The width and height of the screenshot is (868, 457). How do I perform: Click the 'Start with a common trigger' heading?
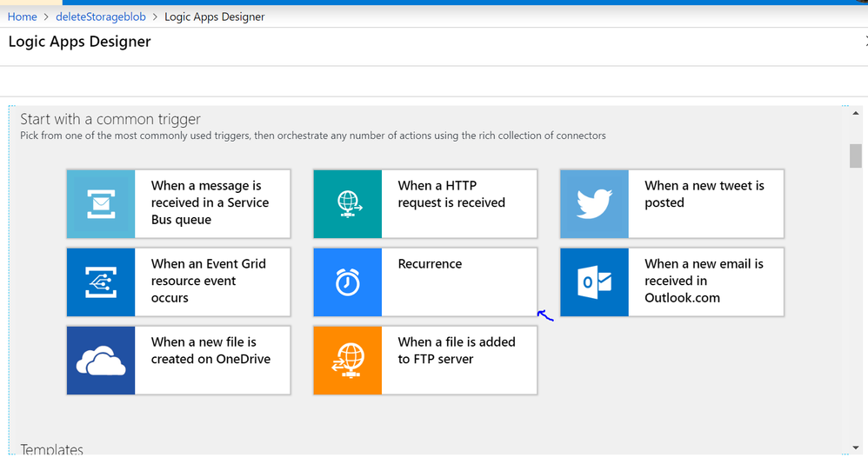coord(110,119)
